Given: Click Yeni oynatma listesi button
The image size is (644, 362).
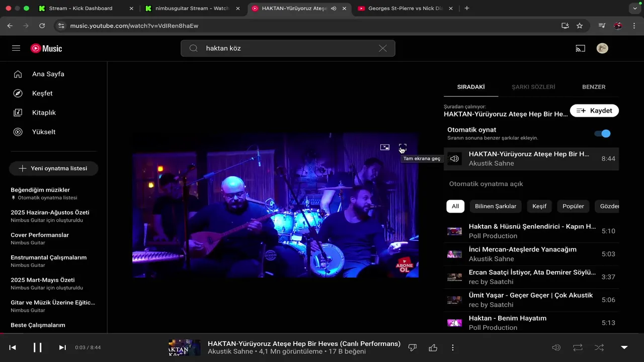Looking at the screenshot, I should pos(53,168).
